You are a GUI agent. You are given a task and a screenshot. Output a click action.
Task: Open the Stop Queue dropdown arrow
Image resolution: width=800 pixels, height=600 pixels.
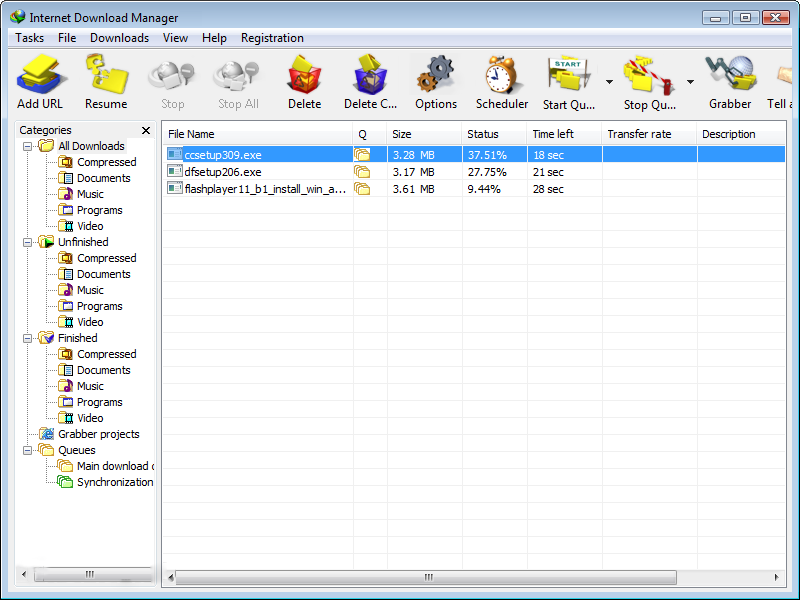point(690,82)
